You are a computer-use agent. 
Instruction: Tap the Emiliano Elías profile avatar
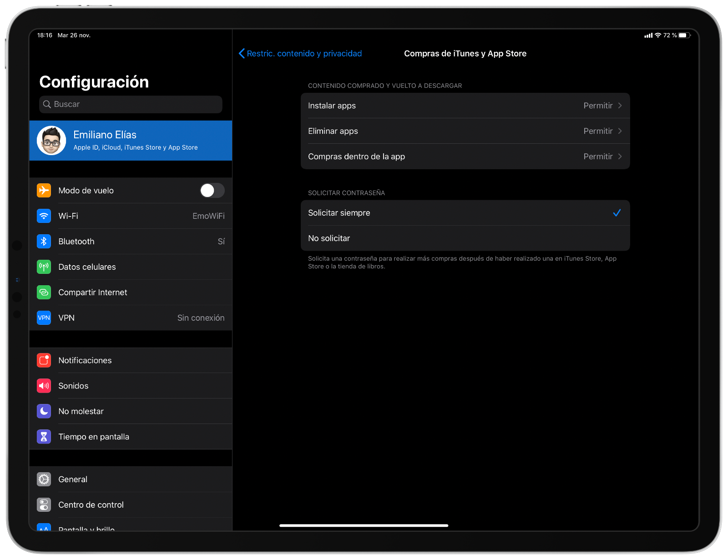click(51, 141)
